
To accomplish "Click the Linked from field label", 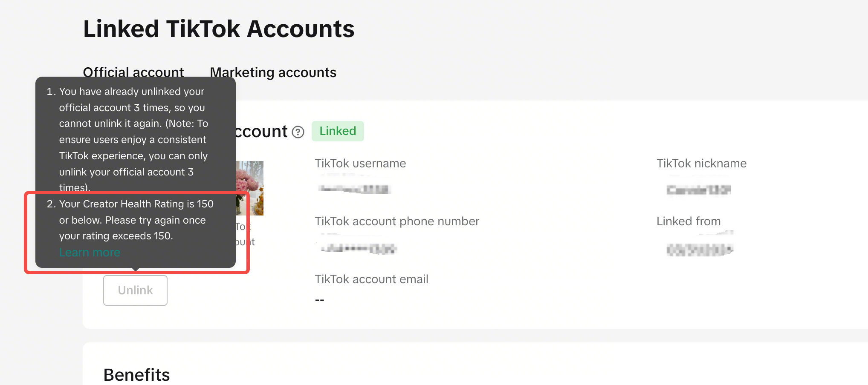I will [689, 221].
